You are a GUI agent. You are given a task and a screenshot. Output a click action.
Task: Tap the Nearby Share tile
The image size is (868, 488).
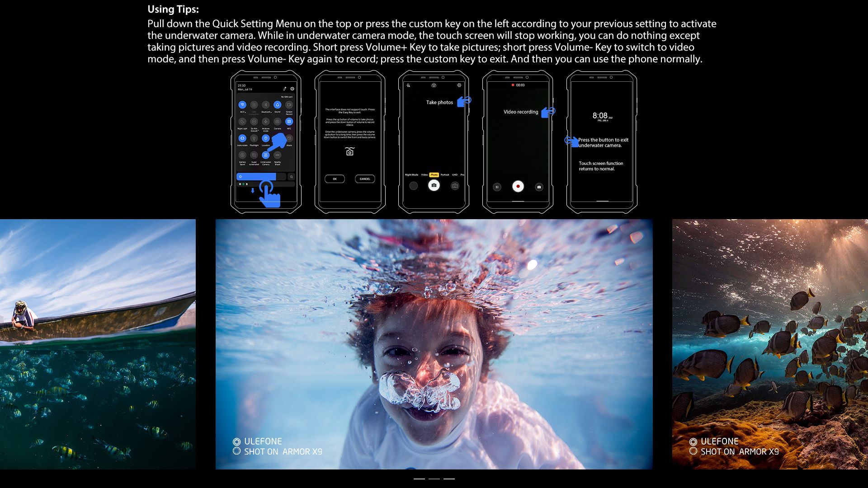[x=278, y=155]
